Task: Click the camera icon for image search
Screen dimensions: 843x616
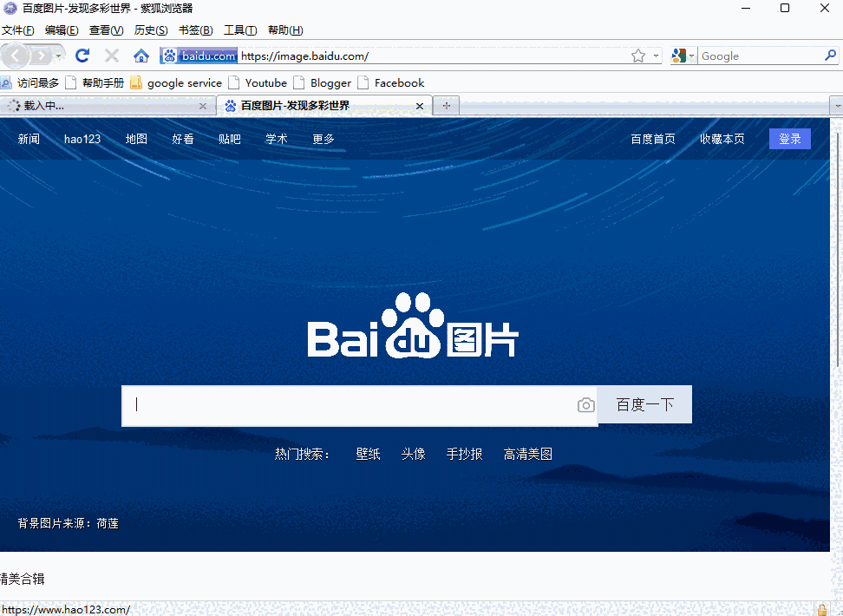Action: pyautogui.click(x=585, y=404)
